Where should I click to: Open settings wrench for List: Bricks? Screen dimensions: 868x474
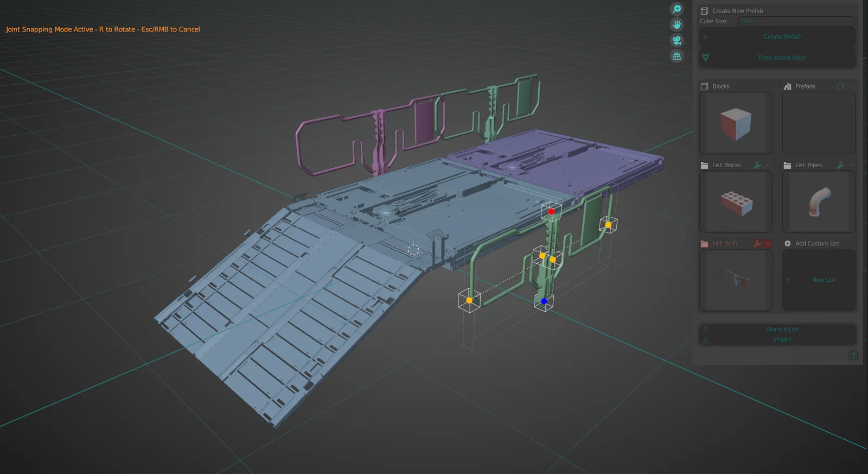(758, 165)
